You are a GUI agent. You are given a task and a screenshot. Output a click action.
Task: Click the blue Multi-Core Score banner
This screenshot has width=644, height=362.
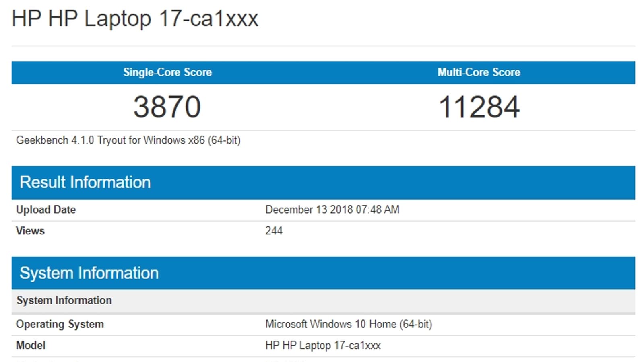coord(478,72)
